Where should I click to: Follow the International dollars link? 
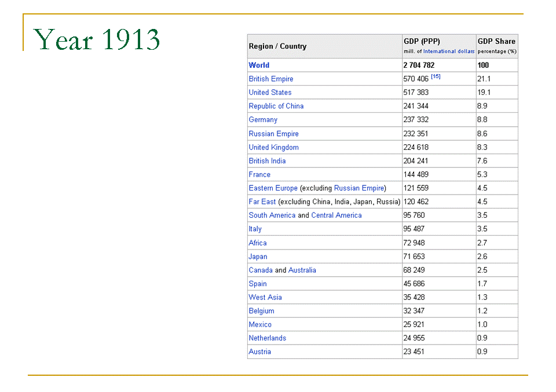pyautogui.click(x=448, y=52)
